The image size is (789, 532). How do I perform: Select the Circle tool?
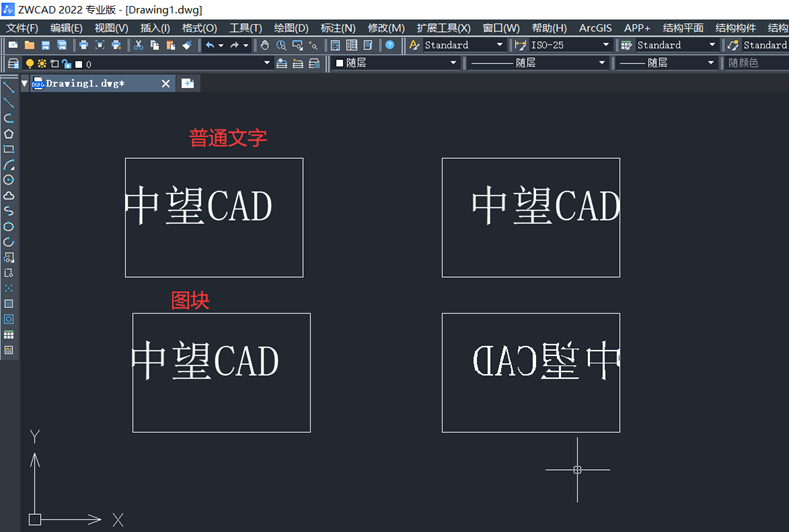9,180
